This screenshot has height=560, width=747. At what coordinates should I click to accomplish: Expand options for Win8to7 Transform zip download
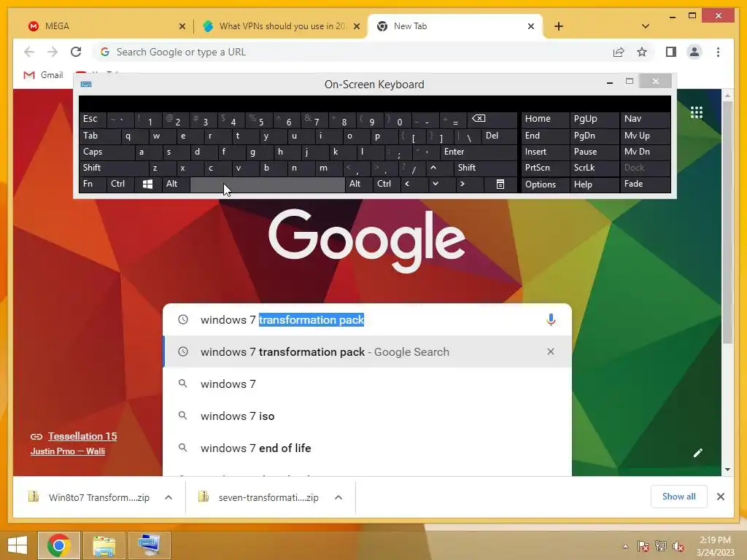coord(169,497)
